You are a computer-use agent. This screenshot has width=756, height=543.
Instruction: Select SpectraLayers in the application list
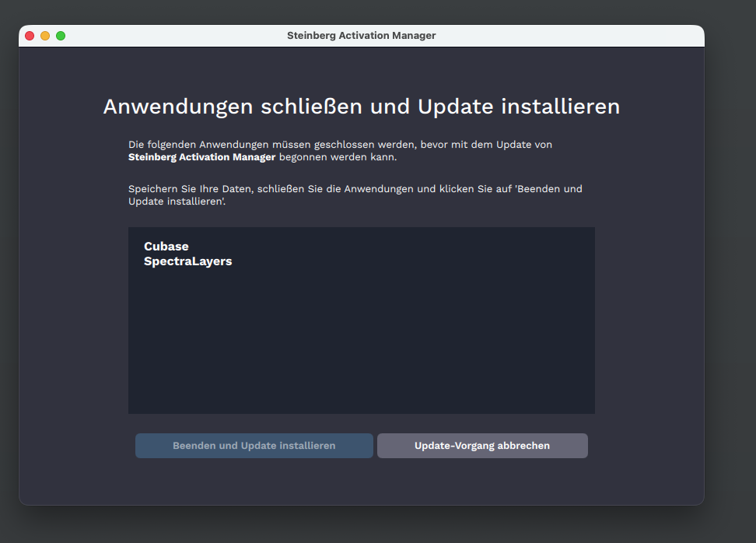point(187,261)
